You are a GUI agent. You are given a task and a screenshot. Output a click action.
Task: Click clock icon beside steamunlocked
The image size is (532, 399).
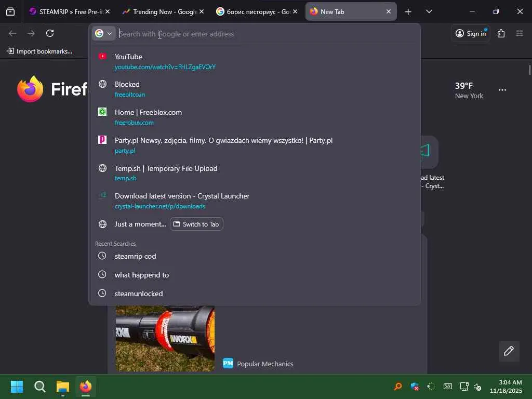pyautogui.click(x=102, y=293)
